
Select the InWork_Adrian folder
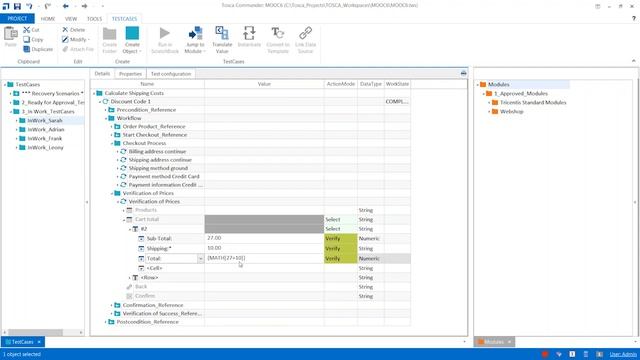tap(46, 129)
